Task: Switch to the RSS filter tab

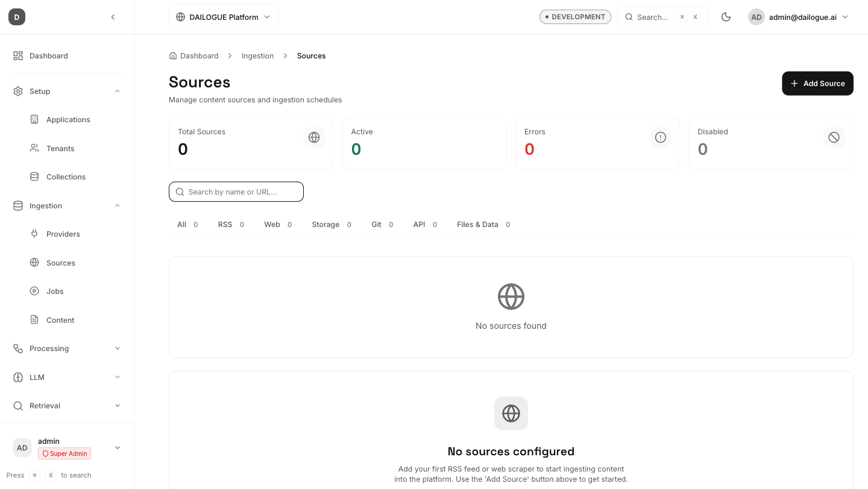Action: [224, 224]
